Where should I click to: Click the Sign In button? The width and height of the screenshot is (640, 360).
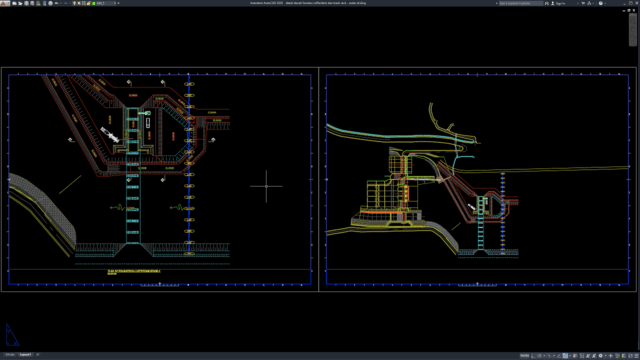coord(558,3)
